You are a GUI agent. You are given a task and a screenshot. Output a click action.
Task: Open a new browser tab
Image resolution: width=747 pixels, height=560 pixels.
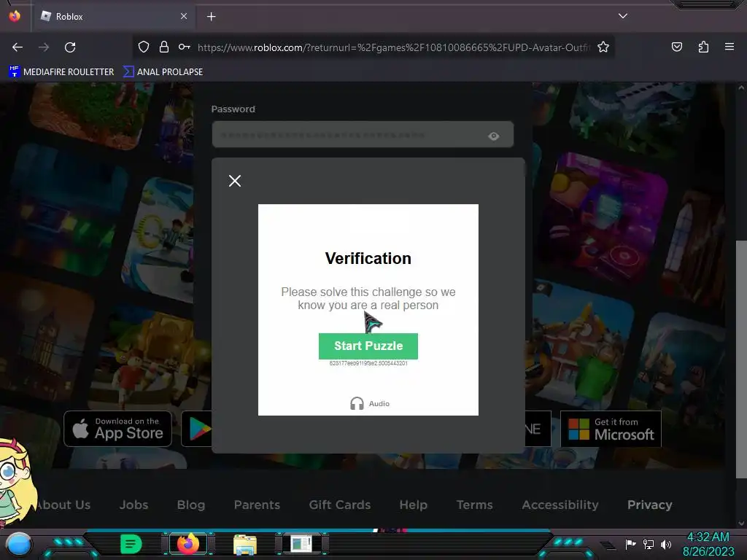[212, 17]
